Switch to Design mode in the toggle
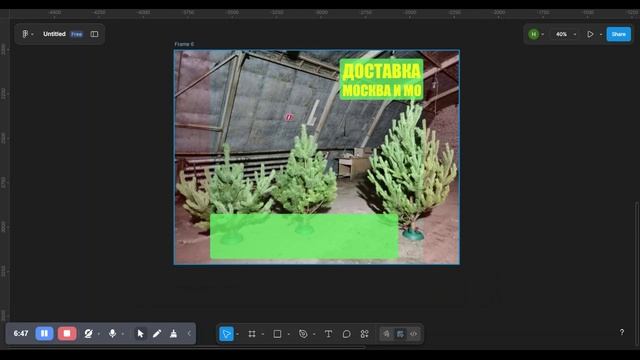Screen dimensions: 640x360 click(400, 334)
